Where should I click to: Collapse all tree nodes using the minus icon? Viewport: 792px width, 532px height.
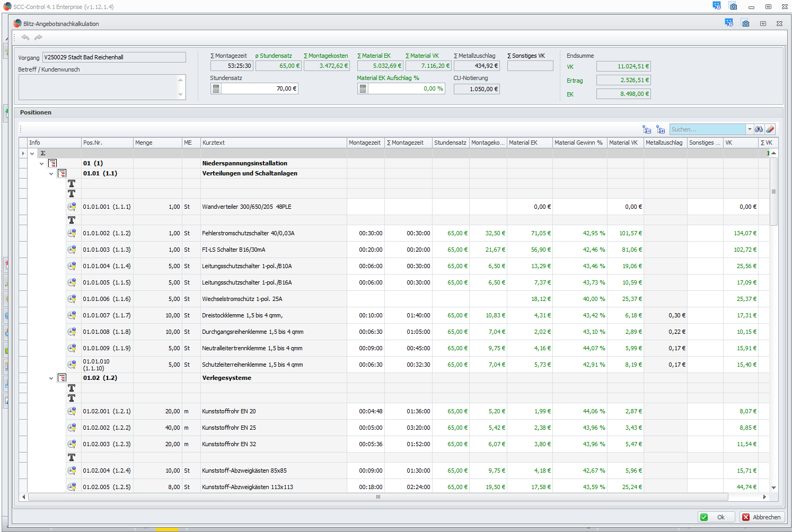click(647, 129)
